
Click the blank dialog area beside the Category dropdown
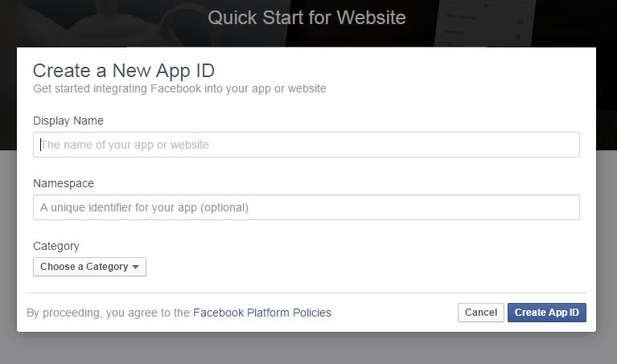tap(362, 265)
